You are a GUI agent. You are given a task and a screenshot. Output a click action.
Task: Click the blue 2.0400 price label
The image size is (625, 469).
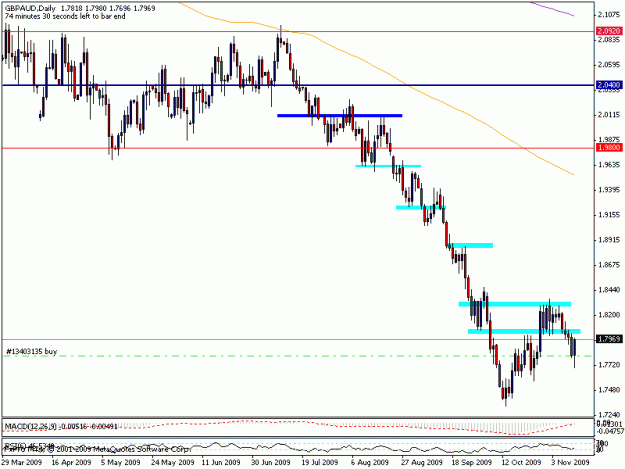tap(609, 85)
